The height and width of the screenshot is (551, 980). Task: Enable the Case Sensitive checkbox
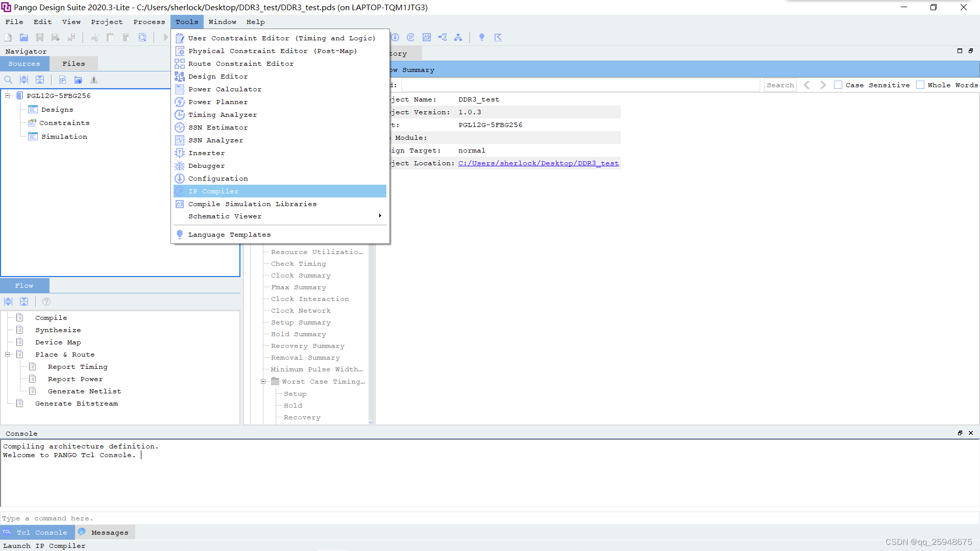838,85
